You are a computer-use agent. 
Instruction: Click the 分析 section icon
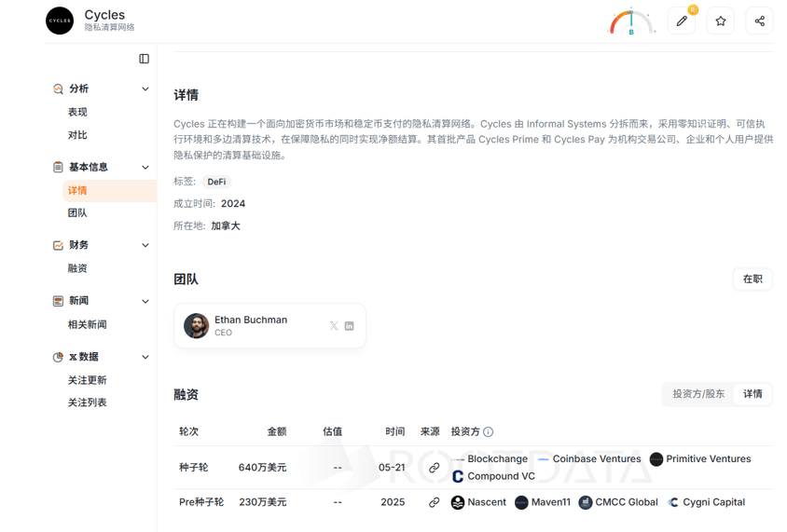pyautogui.click(x=58, y=89)
